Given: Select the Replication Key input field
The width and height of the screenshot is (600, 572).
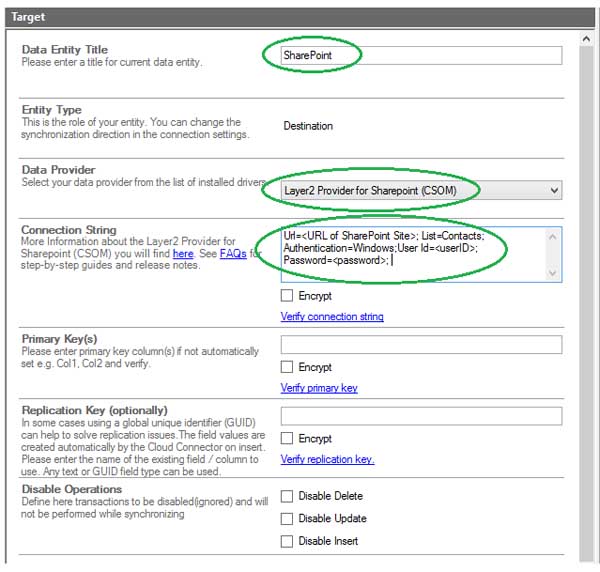Looking at the screenshot, I should [x=420, y=416].
